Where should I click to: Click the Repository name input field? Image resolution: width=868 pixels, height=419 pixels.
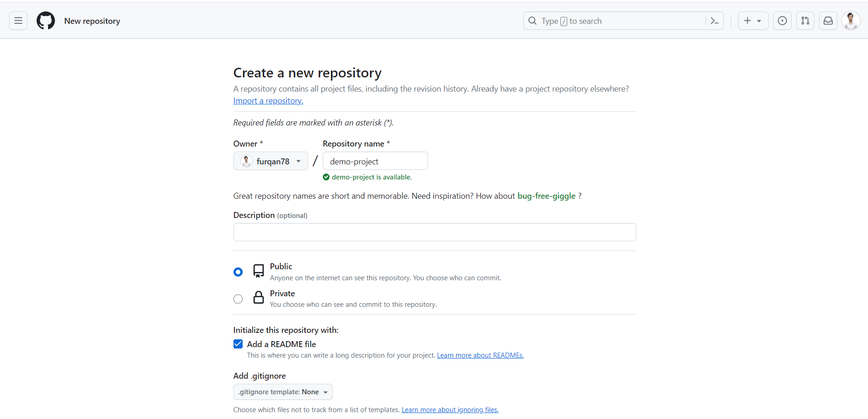tap(375, 161)
